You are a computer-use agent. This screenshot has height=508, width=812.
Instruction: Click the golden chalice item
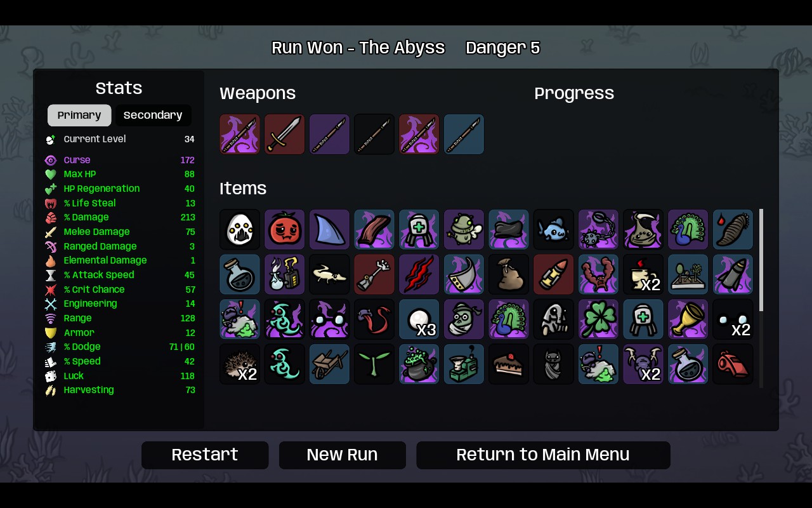(688, 319)
